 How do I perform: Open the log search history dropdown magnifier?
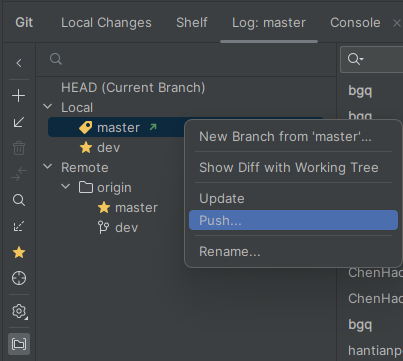355,59
